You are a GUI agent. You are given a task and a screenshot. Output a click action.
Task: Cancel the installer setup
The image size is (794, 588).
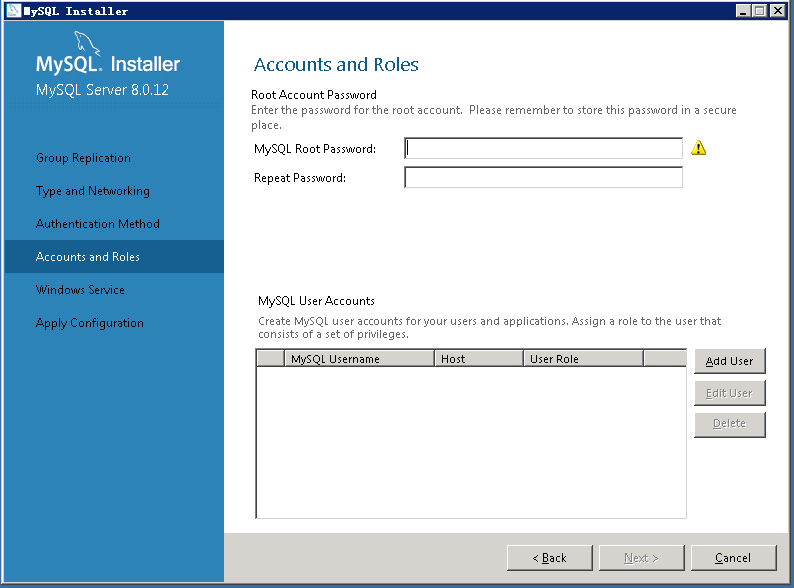tap(733, 558)
